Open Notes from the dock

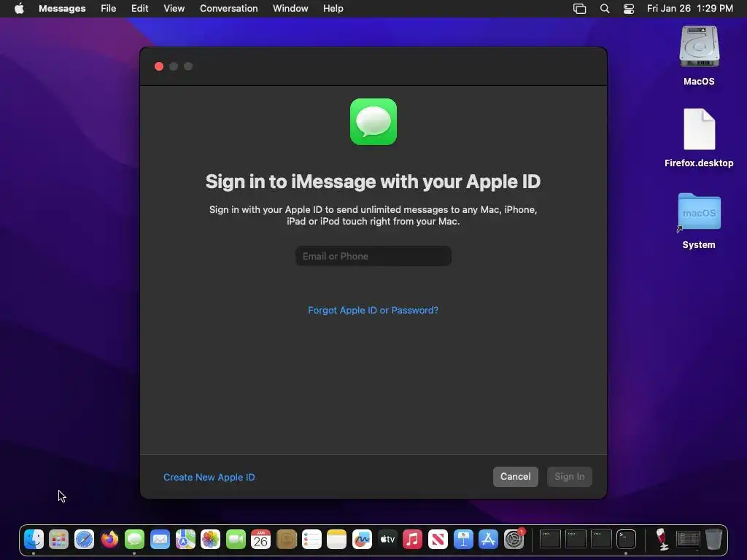(x=337, y=540)
